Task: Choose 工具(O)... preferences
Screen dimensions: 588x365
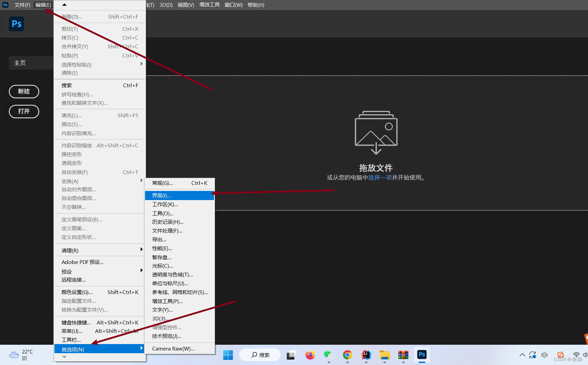Action: pyautogui.click(x=180, y=213)
